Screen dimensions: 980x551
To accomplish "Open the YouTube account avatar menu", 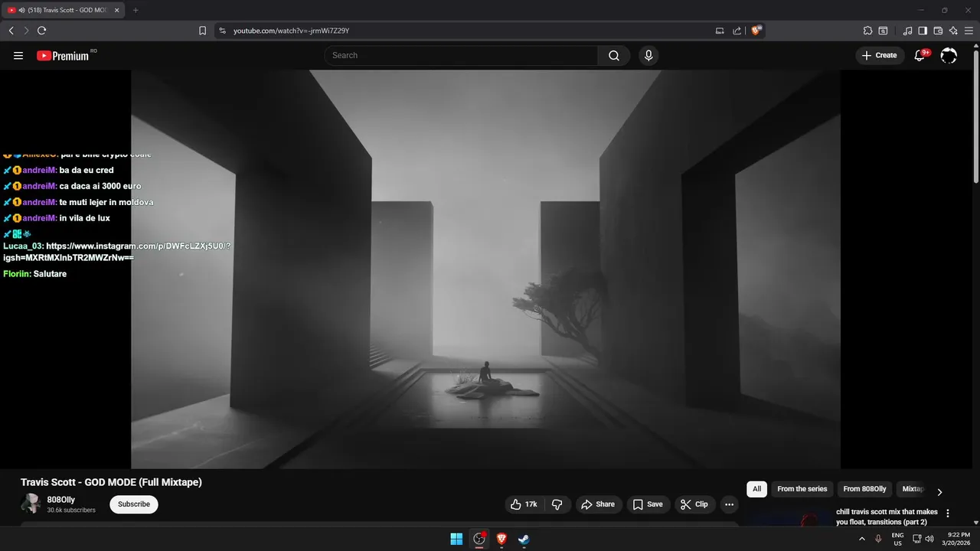I will [x=949, y=55].
